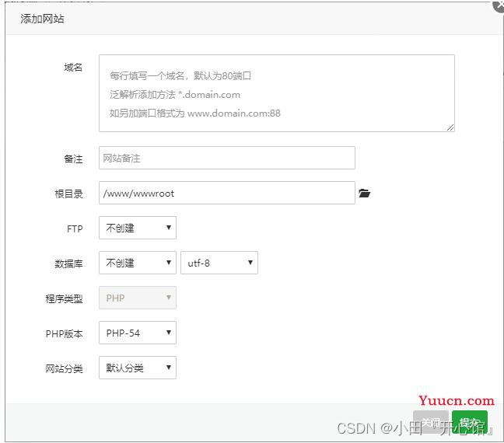
Task: Open the FTP 不创建 dropdown
Action: tap(138, 228)
